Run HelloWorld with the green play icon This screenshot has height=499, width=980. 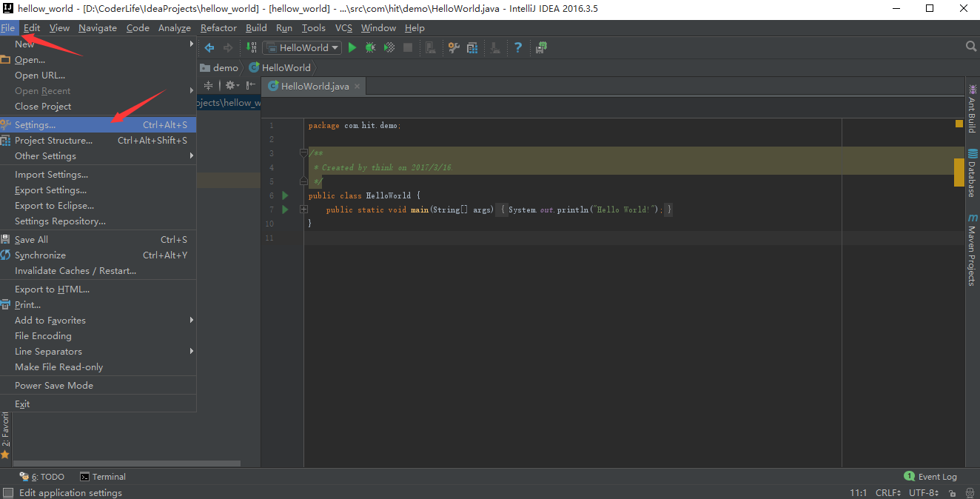(x=352, y=47)
